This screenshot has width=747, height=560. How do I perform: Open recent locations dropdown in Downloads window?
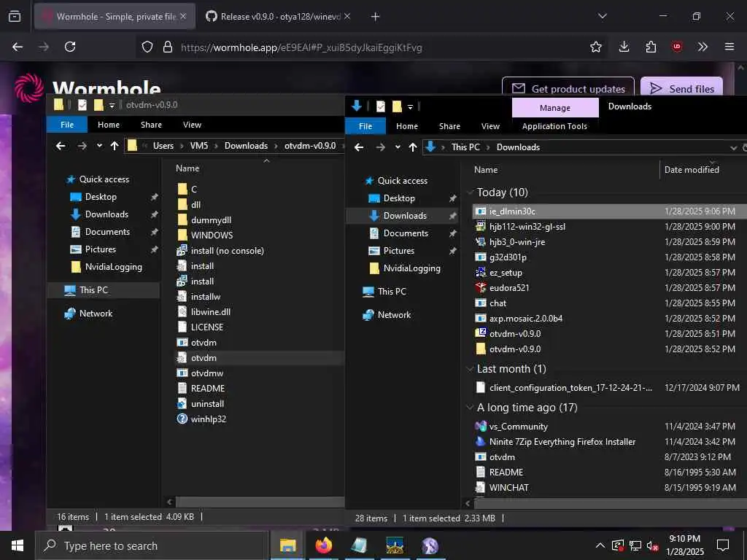(398, 147)
